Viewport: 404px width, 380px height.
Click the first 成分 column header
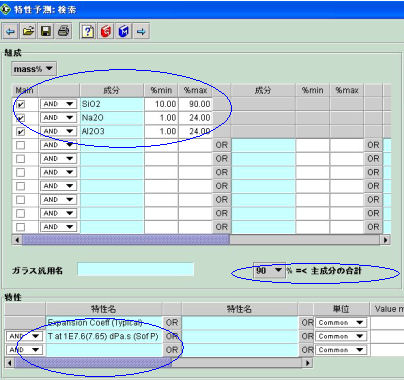pos(112,90)
